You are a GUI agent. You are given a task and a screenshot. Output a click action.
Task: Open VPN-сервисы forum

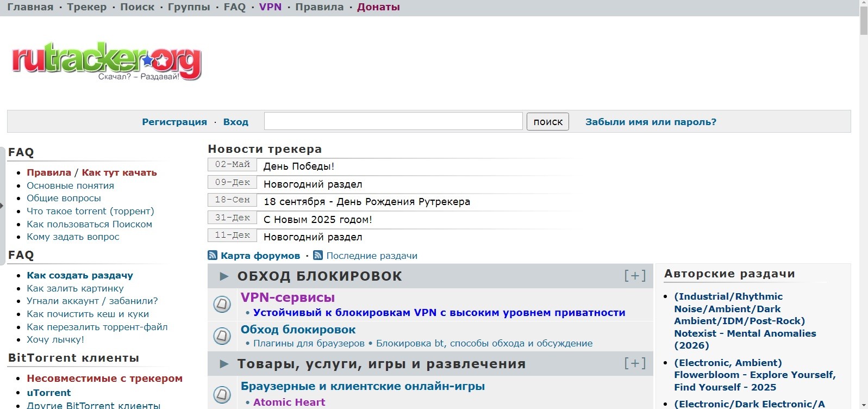pos(288,298)
